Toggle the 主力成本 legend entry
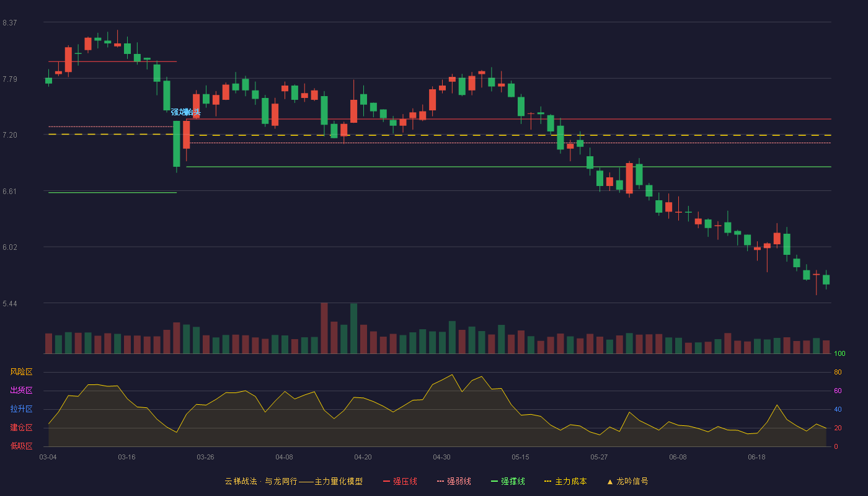The height and width of the screenshot is (496, 868). tap(565, 481)
